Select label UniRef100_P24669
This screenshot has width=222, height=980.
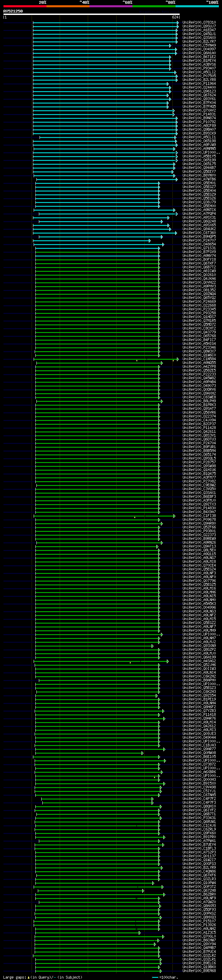[199, 302]
